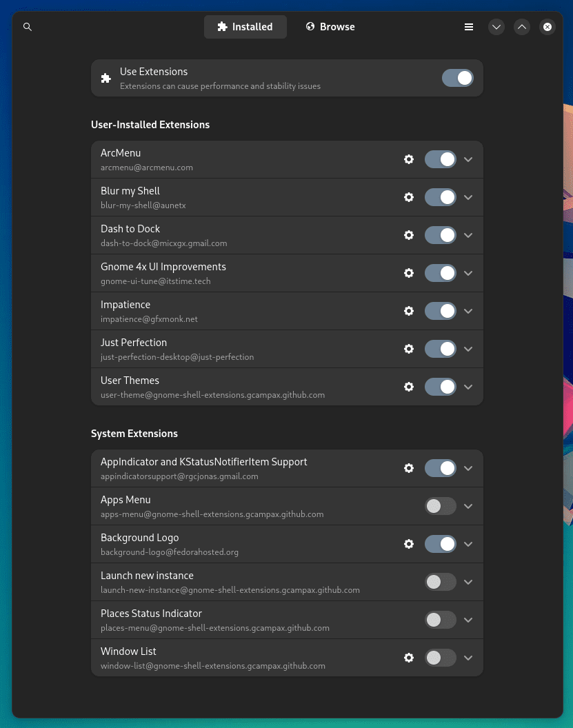Click the search magnifier icon
This screenshot has height=728, width=573.
[x=28, y=27]
